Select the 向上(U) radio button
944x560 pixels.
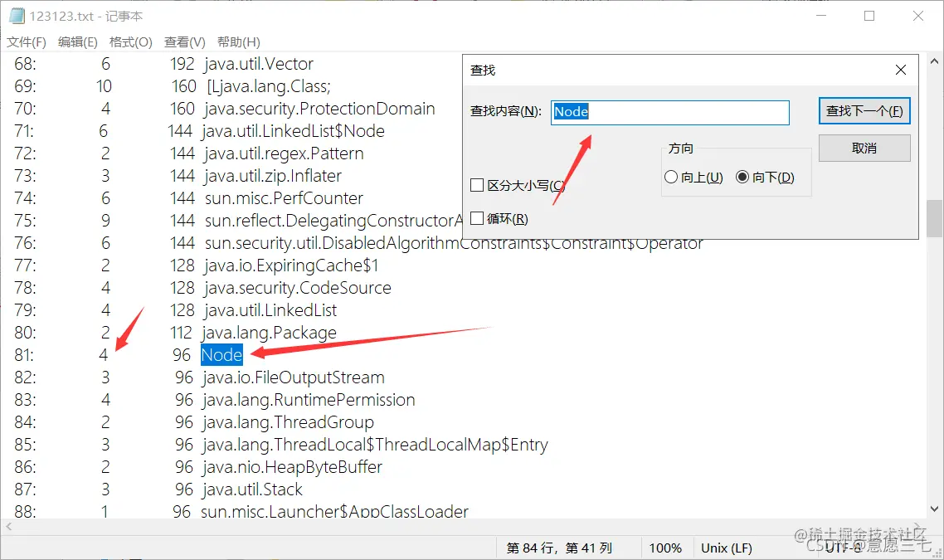tap(671, 177)
